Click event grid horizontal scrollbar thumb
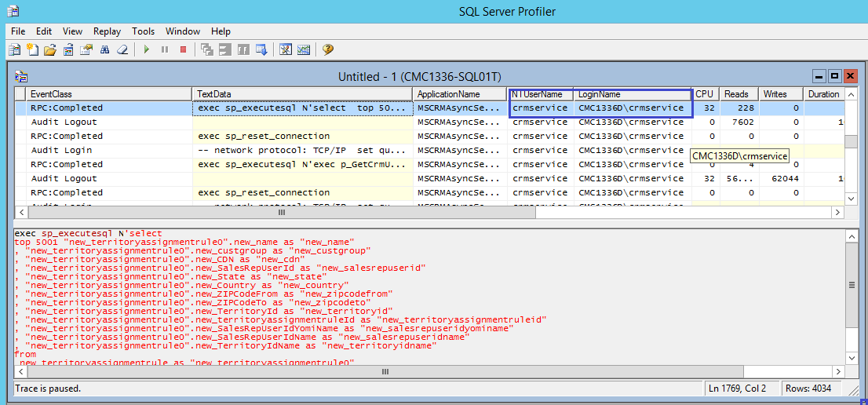 pyautogui.click(x=281, y=213)
